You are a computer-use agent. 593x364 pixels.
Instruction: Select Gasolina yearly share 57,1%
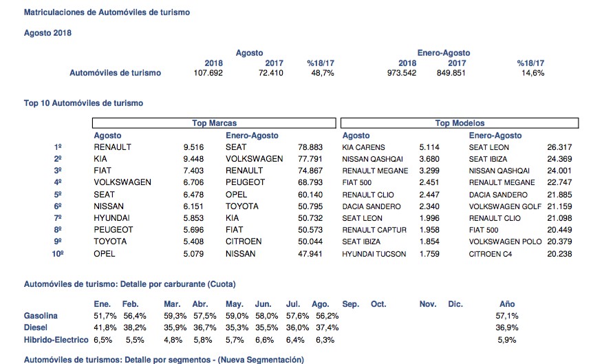click(506, 315)
